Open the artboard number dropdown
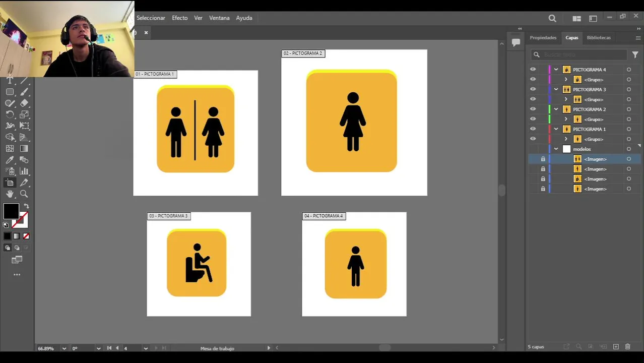Viewport: 644px width, 363px height. tap(146, 348)
